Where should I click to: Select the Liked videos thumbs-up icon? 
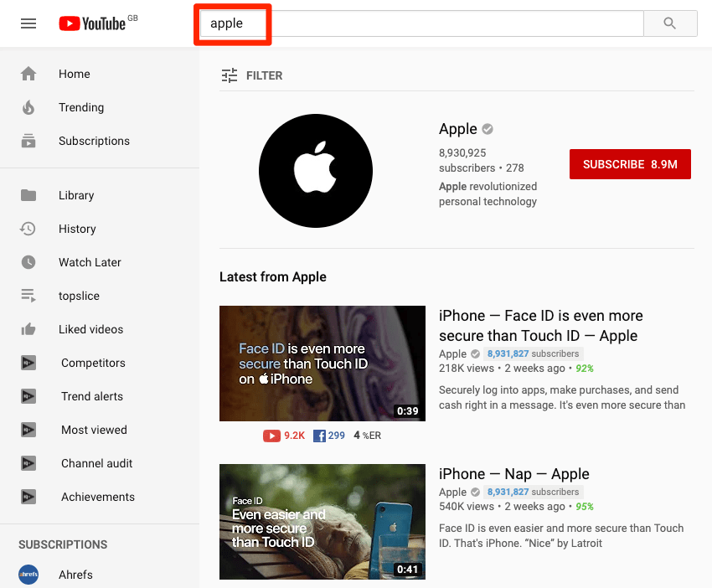tap(28, 329)
